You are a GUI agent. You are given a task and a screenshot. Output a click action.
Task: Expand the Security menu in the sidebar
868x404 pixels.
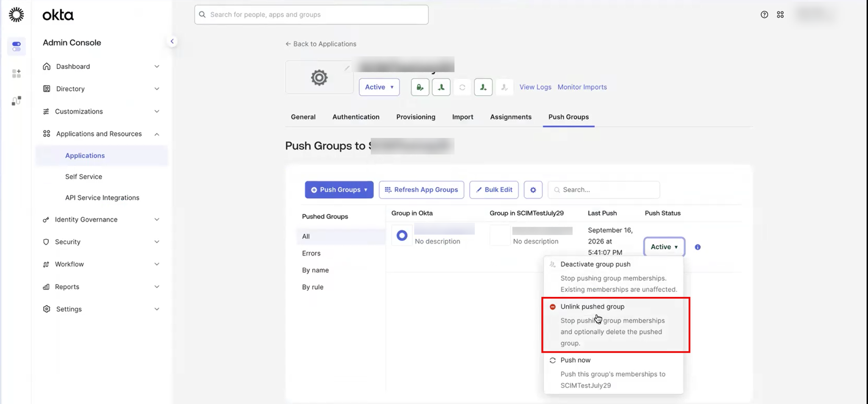pos(102,242)
